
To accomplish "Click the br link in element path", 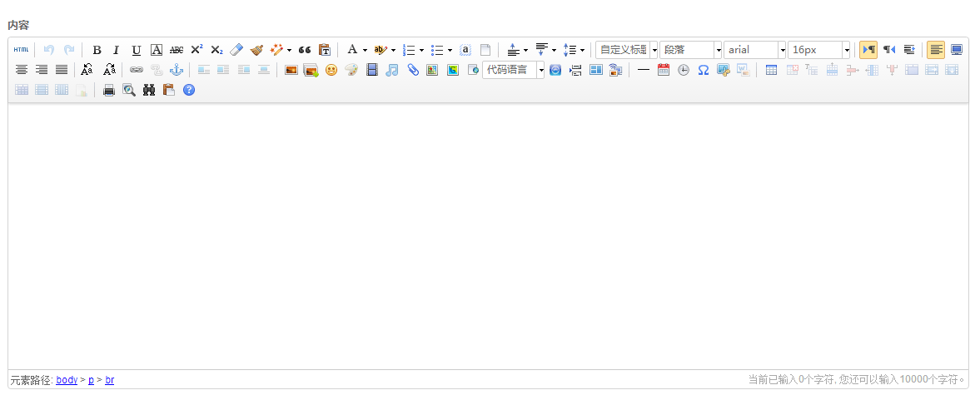I will pos(110,380).
